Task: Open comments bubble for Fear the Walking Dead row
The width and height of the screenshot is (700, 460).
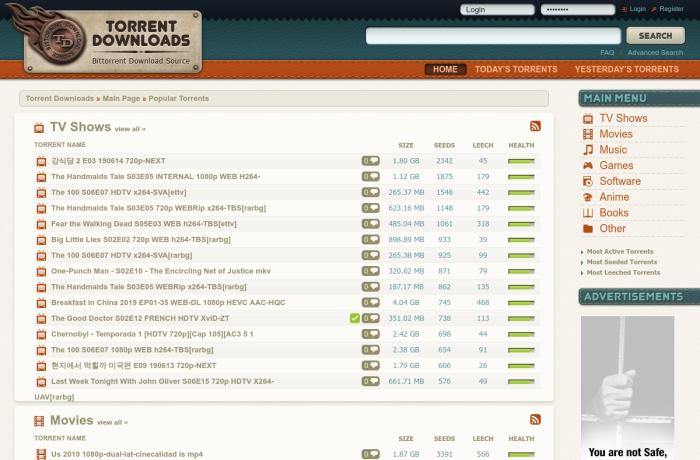Action: pyautogui.click(x=371, y=224)
